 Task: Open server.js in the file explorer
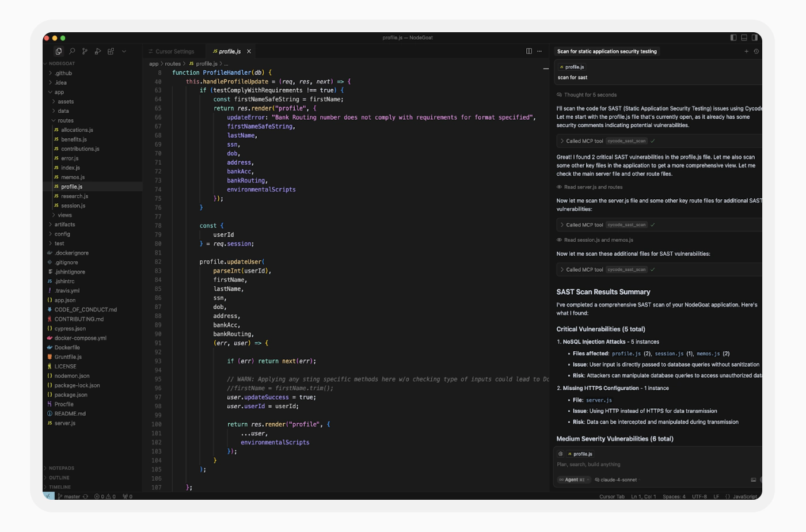64,423
